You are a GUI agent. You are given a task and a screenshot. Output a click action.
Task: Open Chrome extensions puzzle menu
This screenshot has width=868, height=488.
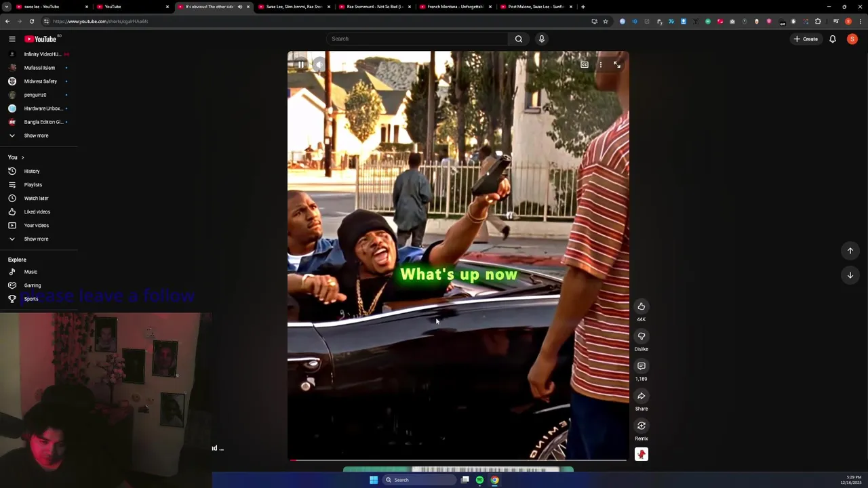[818, 21]
